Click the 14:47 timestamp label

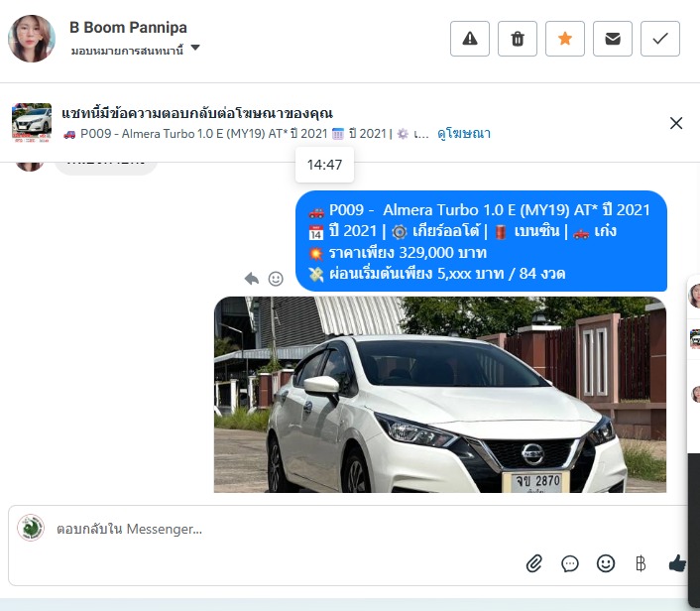point(324,165)
